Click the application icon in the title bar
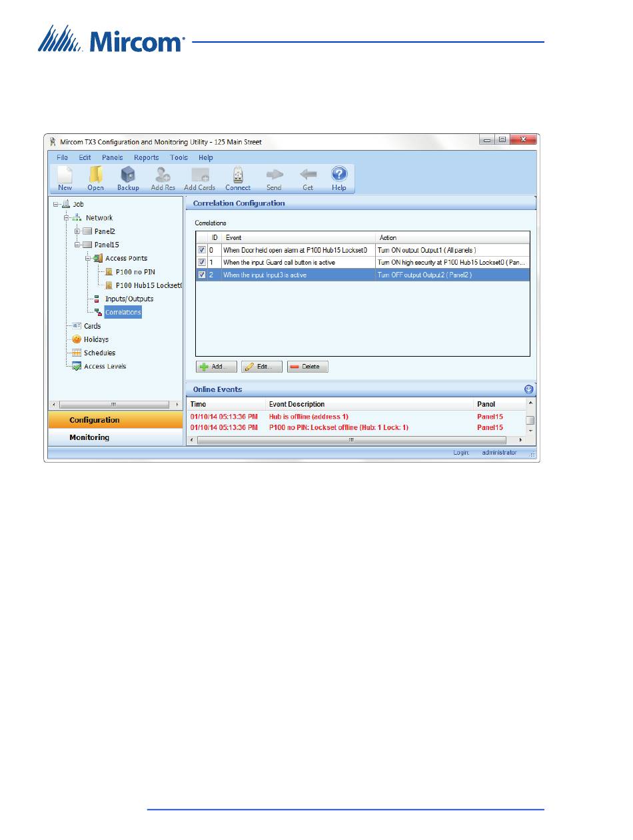The height and width of the screenshot is (840, 633). (x=53, y=141)
